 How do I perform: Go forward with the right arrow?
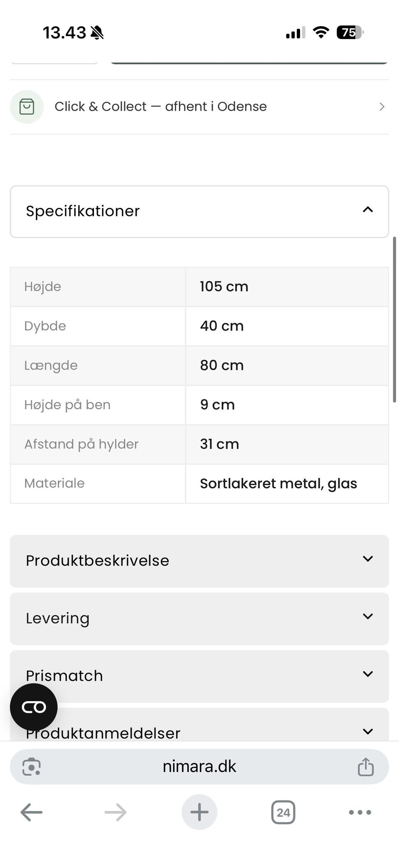click(x=116, y=812)
